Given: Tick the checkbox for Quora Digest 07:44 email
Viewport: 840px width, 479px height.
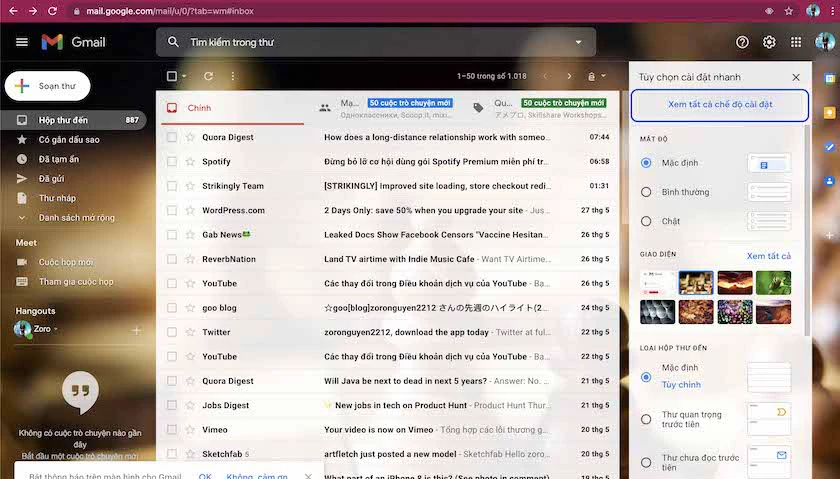Looking at the screenshot, I should tap(171, 137).
